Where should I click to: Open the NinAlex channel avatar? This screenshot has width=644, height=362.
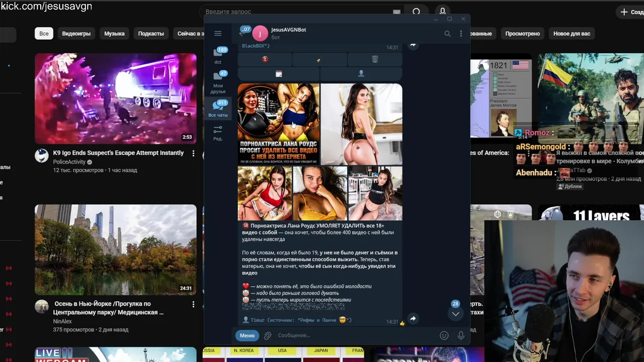click(x=41, y=306)
